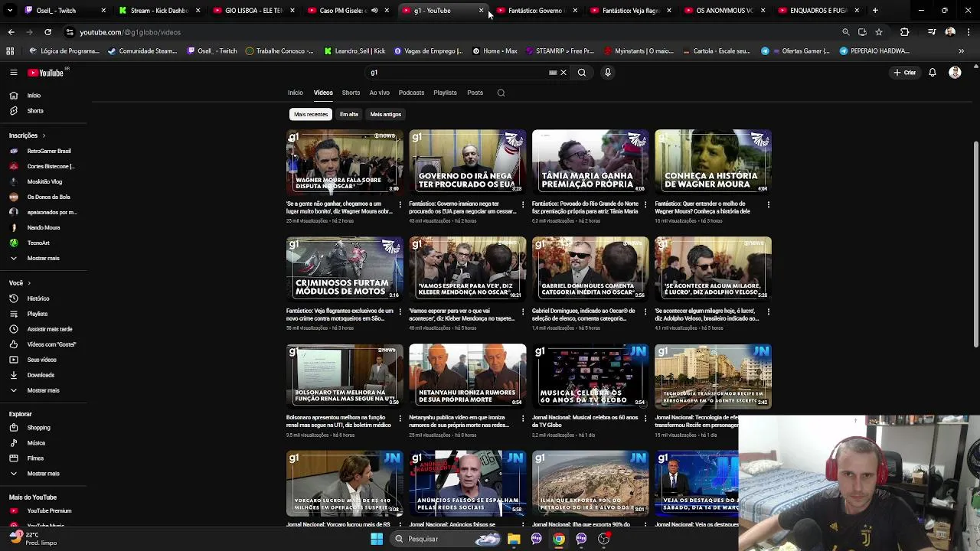Click the YouTube logo
This screenshot has width=980, height=551.
pos(46,73)
